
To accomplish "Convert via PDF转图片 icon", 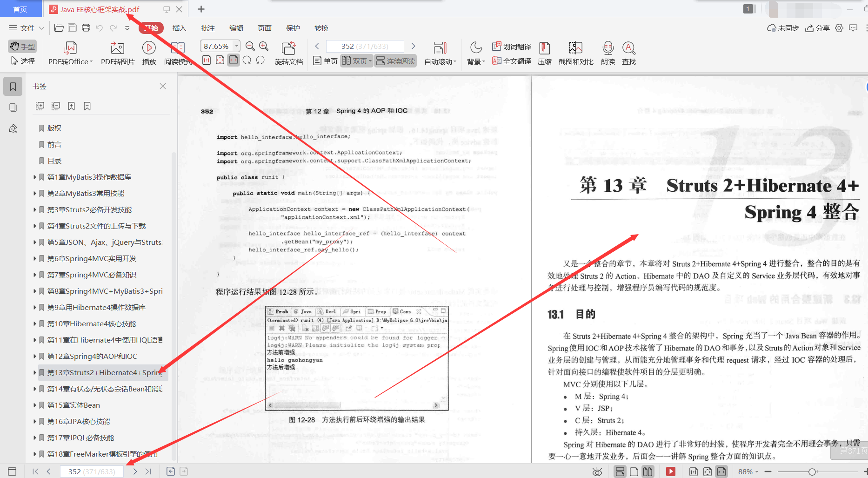I will pos(118,53).
